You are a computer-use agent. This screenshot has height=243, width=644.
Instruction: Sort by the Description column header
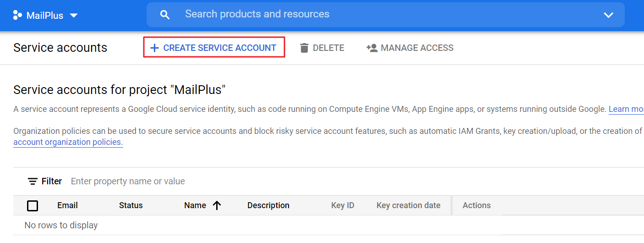[x=268, y=205]
